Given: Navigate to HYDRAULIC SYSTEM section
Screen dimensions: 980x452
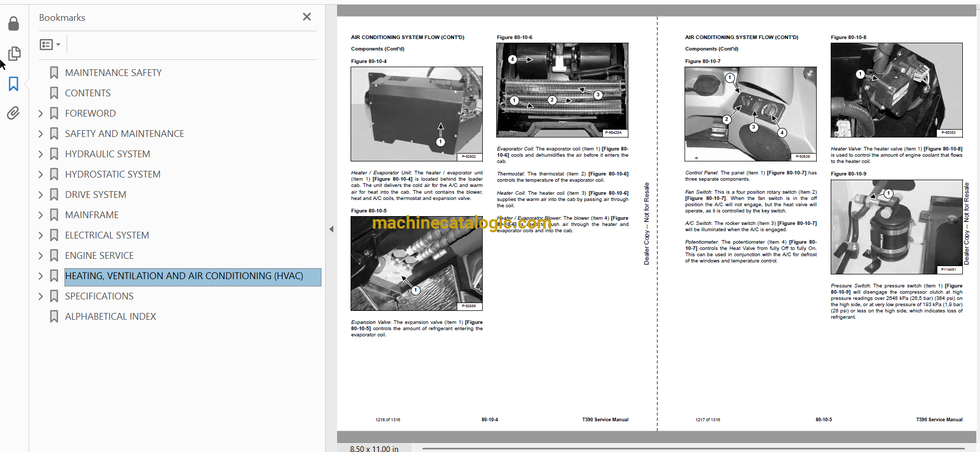Looking at the screenshot, I should (x=108, y=154).
